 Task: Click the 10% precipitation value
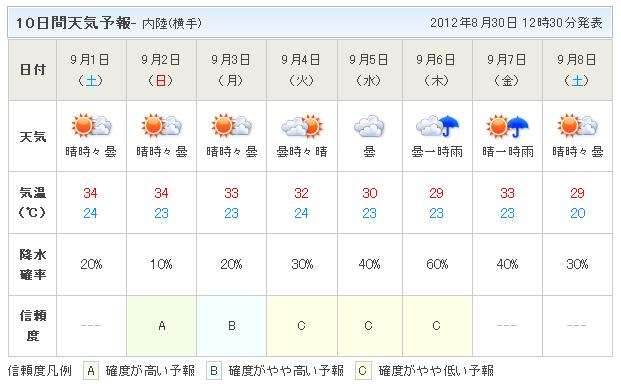click(161, 264)
